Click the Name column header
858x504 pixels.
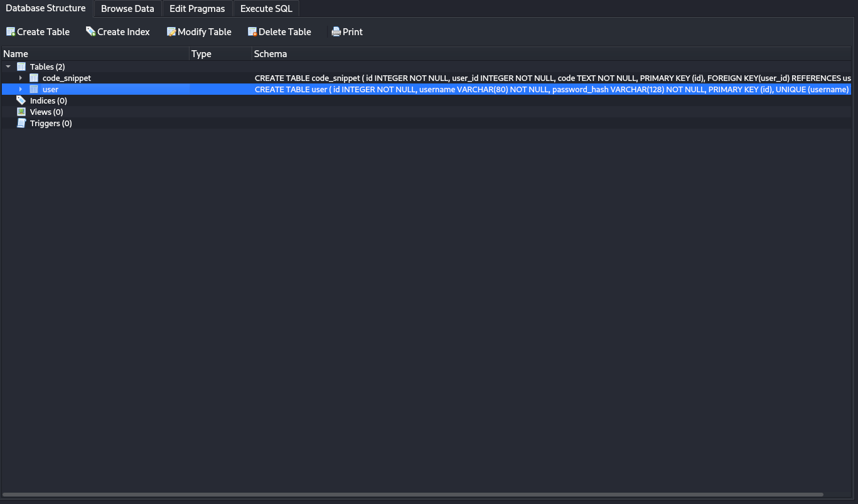pos(94,54)
